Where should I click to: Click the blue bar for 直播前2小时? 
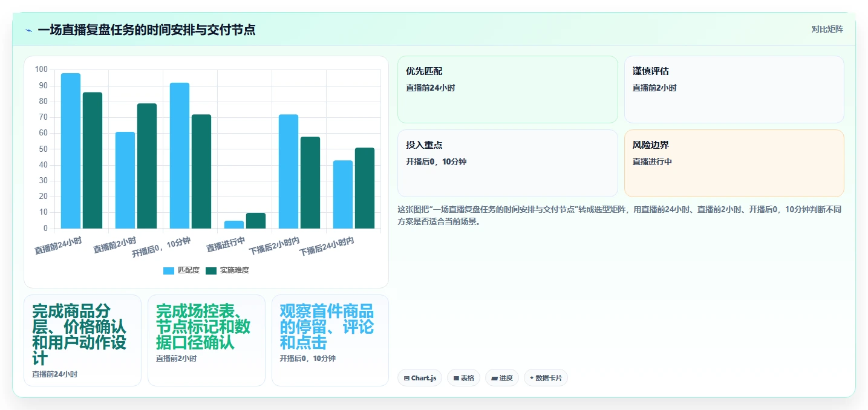pos(125,180)
